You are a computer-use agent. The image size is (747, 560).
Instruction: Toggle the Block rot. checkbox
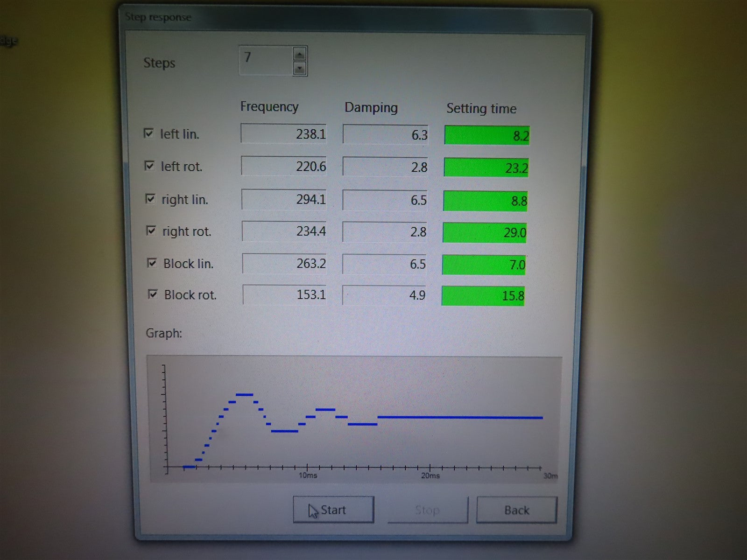153,294
